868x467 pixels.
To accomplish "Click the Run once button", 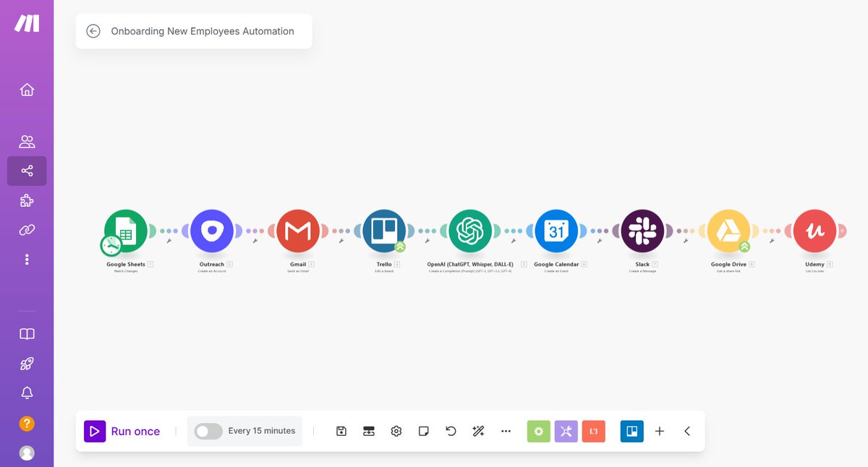I will point(123,431).
